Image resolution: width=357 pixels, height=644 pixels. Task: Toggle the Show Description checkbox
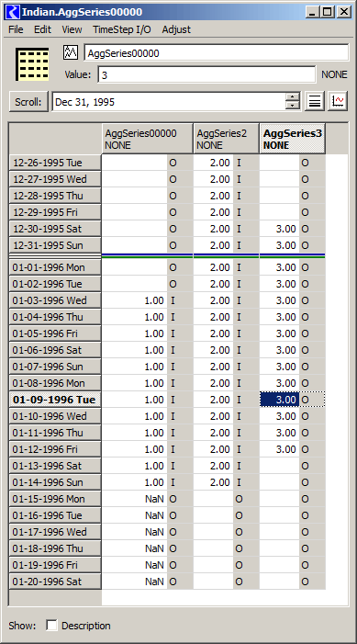point(51,626)
